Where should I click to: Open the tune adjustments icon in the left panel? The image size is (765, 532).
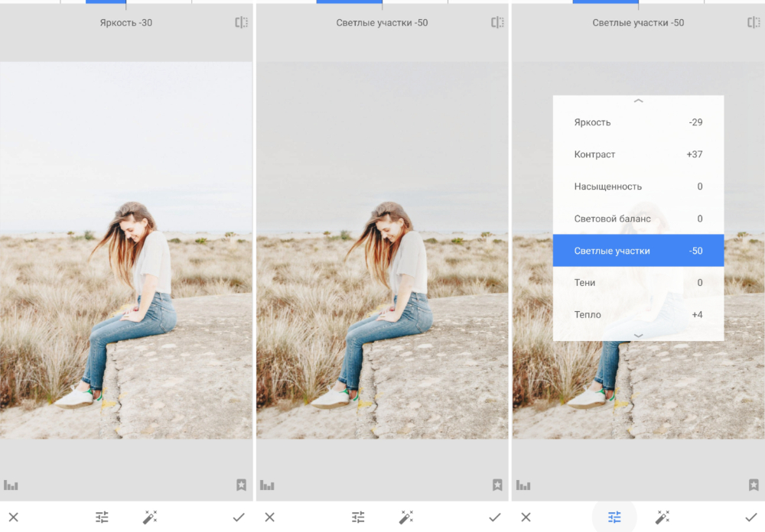point(101,517)
